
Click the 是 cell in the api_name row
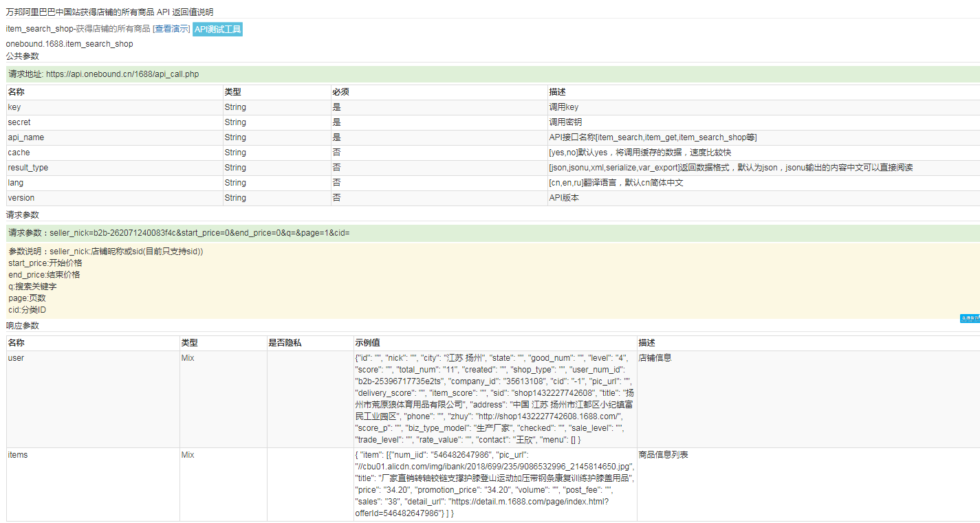point(439,137)
